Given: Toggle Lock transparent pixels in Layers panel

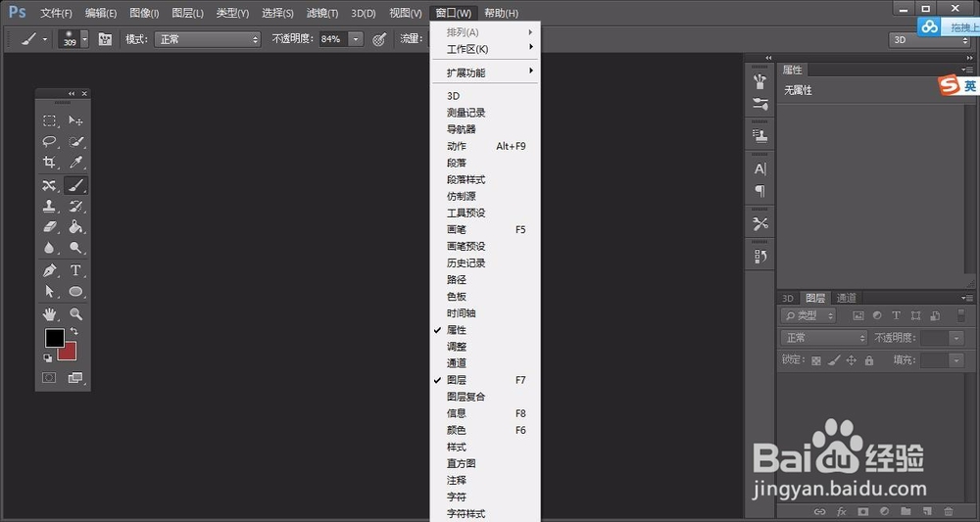Looking at the screenshot, I should [816, 360].
